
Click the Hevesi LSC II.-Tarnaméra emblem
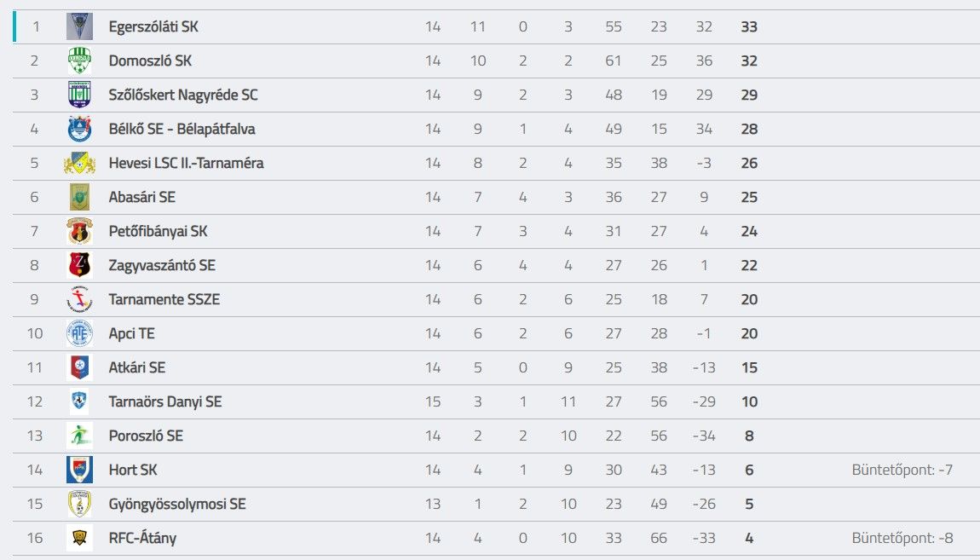click(x=79, y=163)
